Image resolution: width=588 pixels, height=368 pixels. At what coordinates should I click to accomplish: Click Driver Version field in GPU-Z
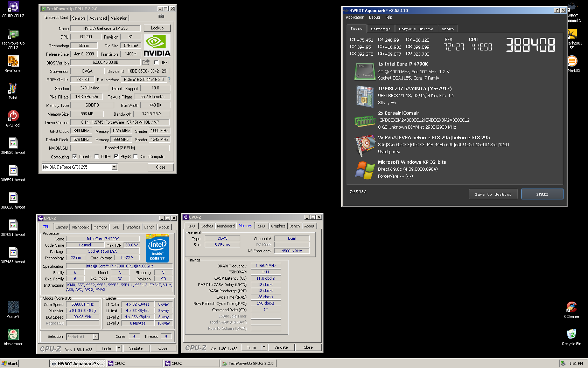pyautogui.click(x=120, y=122)
